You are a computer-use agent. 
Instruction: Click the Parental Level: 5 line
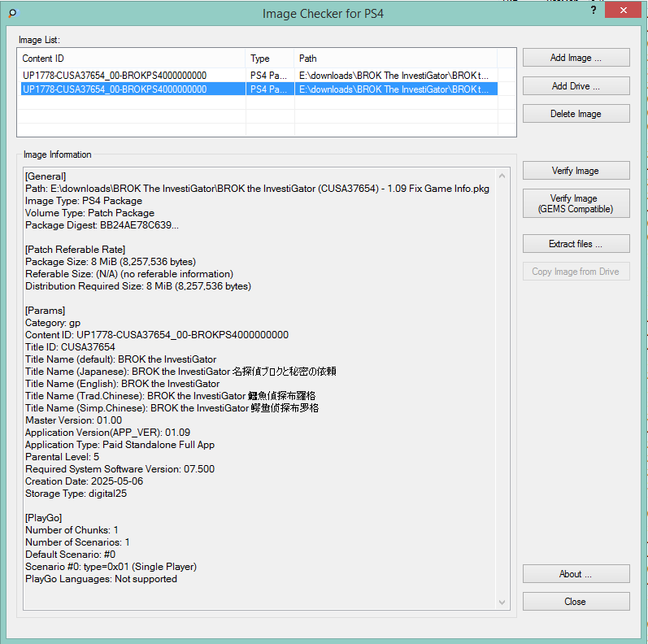click(x=62, y=457)
